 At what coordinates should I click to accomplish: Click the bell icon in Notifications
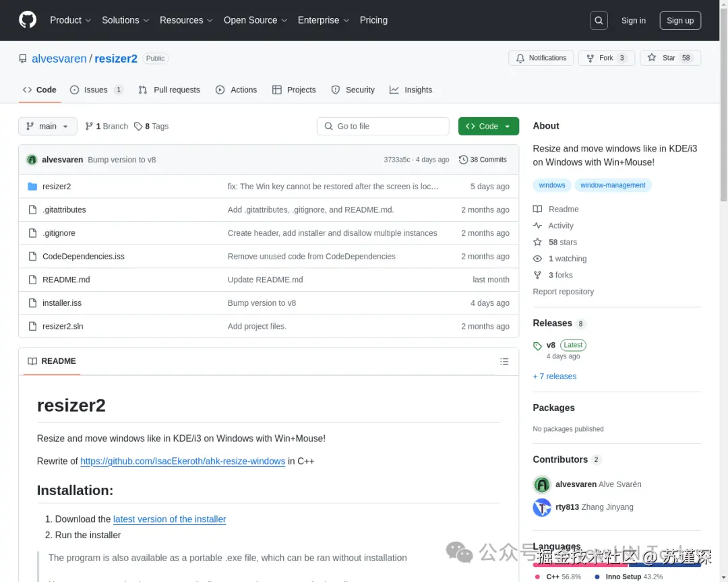point(520,58)
